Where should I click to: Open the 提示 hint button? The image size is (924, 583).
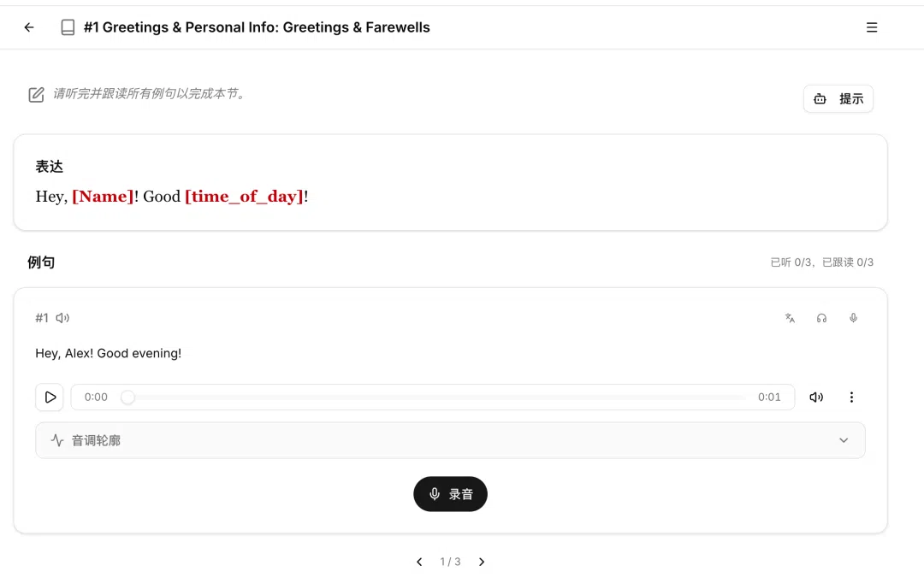(838, 98)
